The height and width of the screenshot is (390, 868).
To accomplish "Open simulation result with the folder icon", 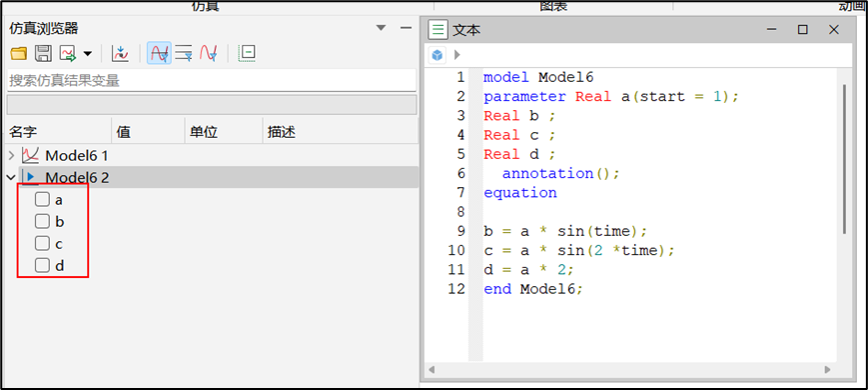I will 19,53.
